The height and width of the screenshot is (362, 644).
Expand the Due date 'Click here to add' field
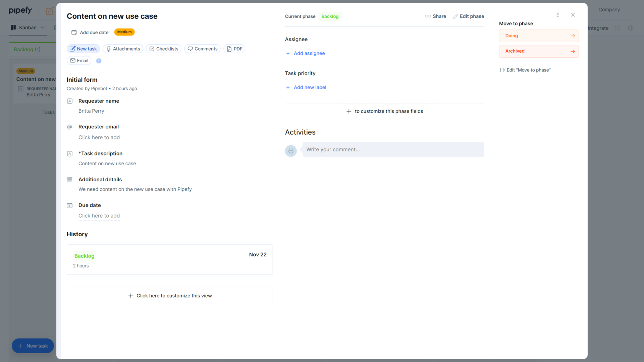pos(99,216)
